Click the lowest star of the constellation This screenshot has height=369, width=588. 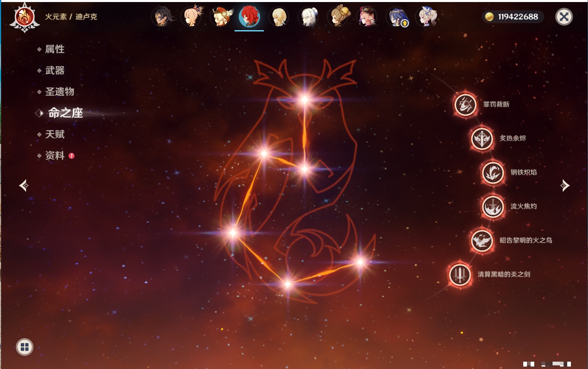pyautogui.click(x=287, y=284)
